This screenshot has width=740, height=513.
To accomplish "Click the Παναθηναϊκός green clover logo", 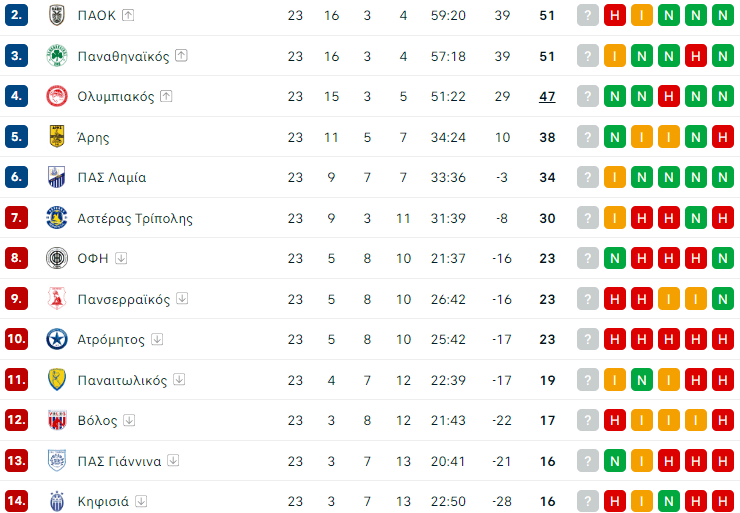I will [57, 56].
